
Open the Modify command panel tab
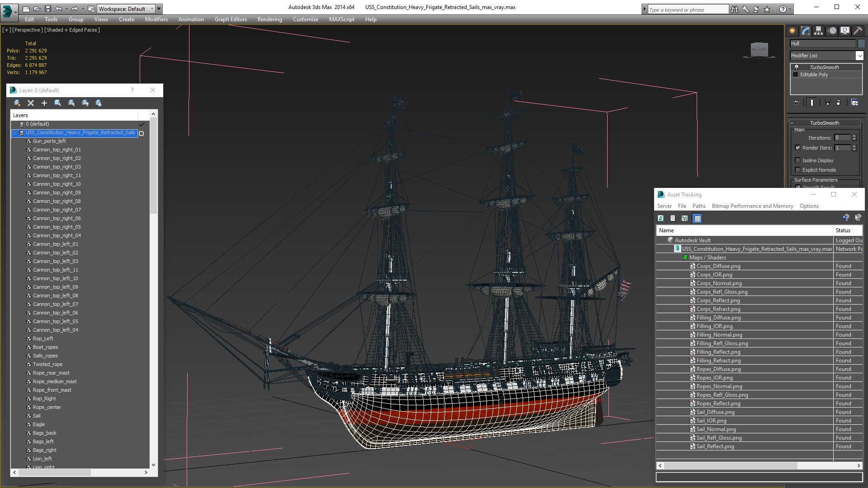806,31
